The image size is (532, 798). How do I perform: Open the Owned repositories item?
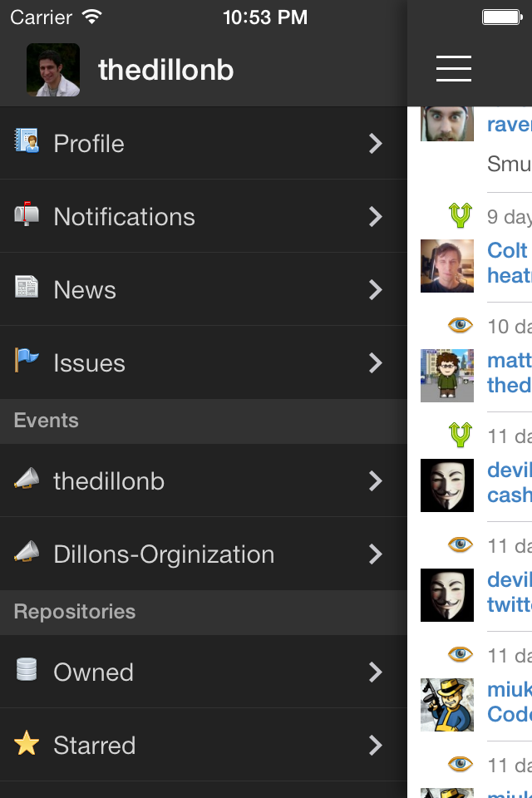click(93, 672)
